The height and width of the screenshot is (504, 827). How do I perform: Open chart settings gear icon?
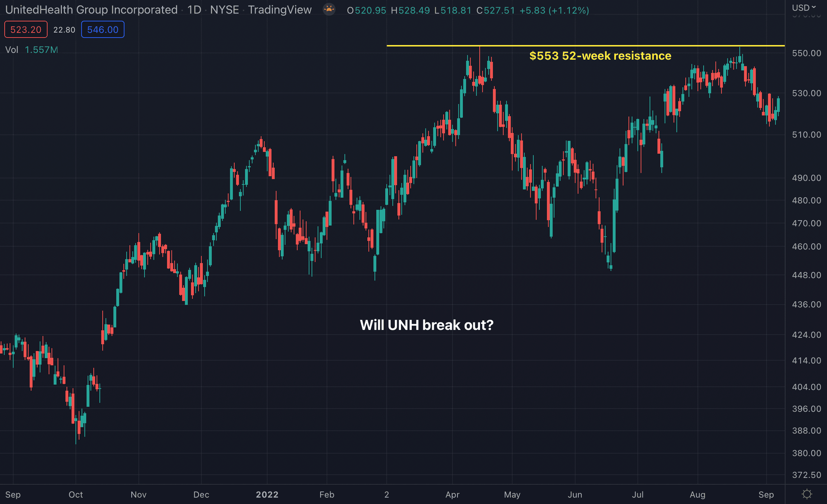[x=807, y=494]
